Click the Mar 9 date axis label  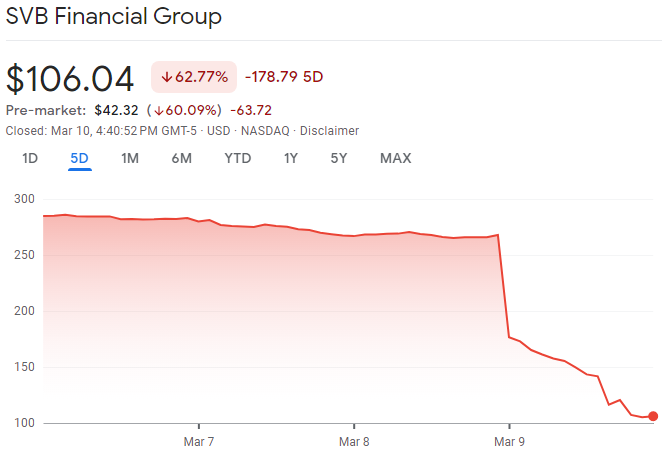point(510,441)
